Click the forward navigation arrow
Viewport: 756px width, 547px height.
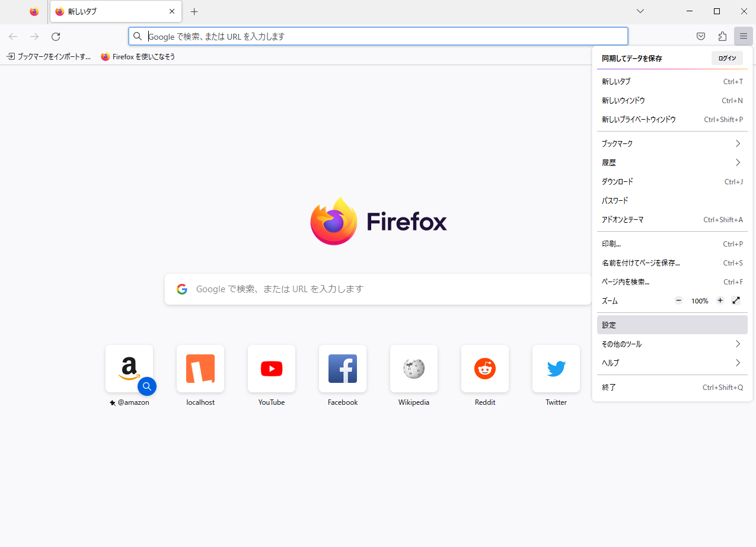click(34, 37)
